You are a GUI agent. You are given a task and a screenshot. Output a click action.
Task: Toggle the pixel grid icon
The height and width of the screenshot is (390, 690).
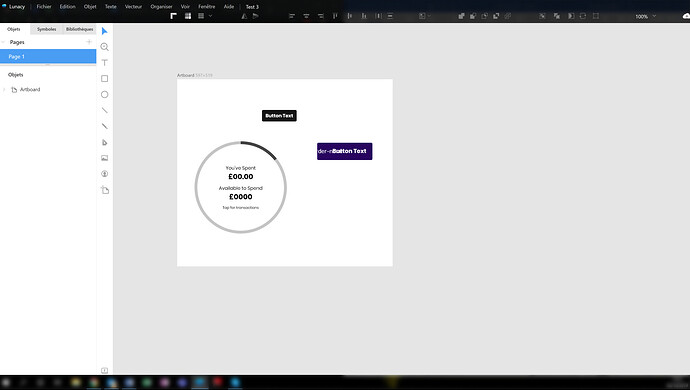coord(188,16)
